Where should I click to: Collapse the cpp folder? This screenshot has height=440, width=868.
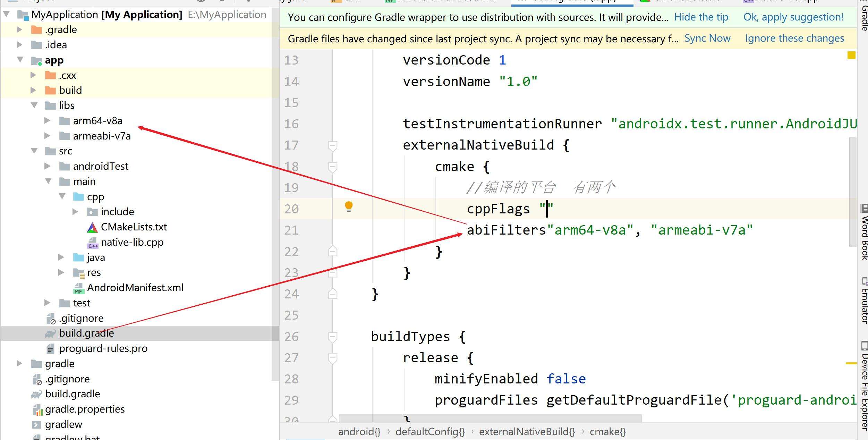62,196
